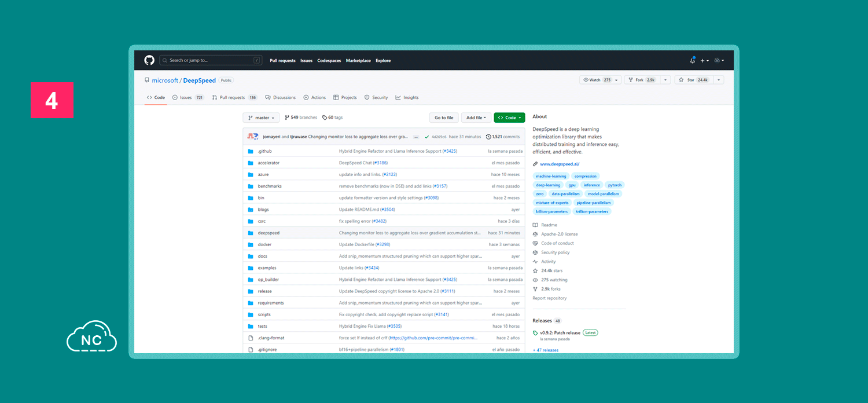
Task: Click the docker folder icon
Action: [251, 244]
